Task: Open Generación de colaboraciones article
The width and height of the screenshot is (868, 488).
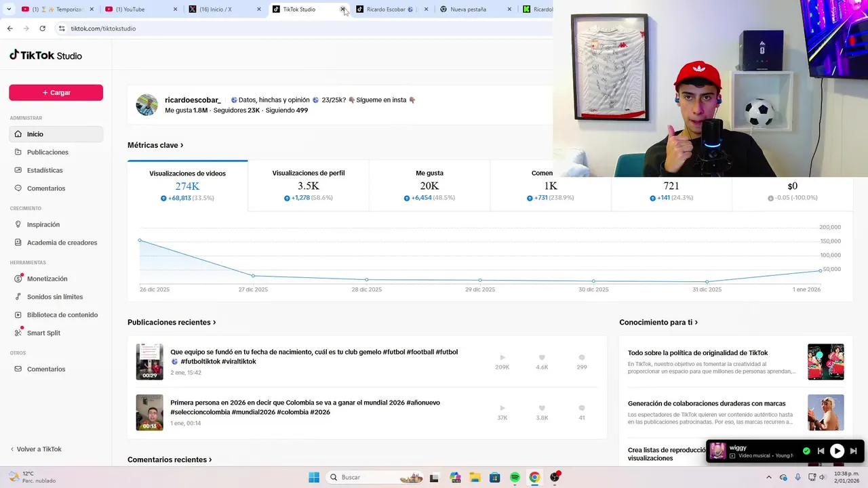Action: tap(707, 403)
